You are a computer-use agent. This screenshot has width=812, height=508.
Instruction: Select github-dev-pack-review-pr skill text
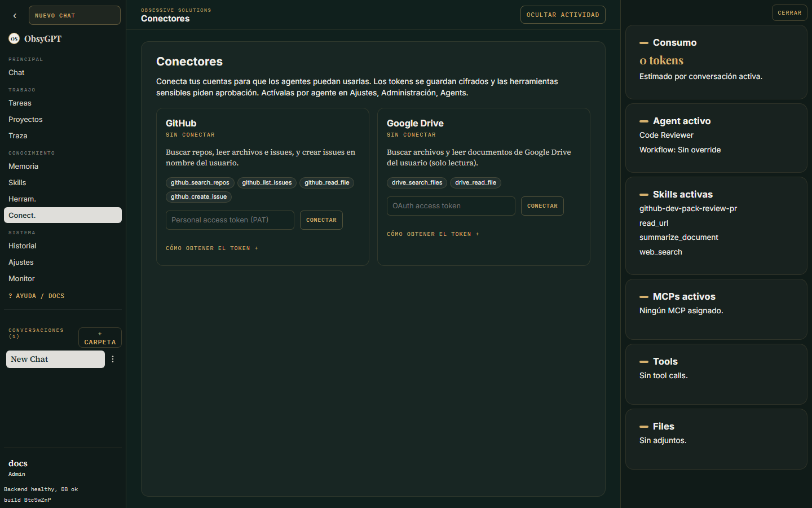pos(688,208)
